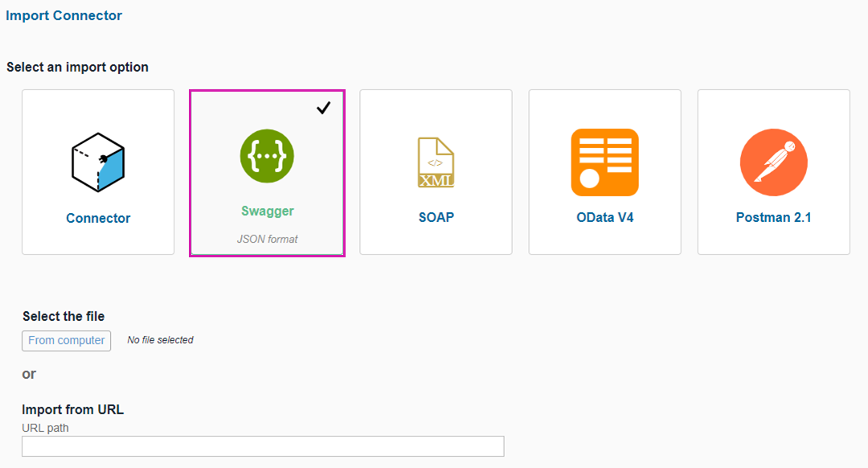This screenshot has height=468, width=868.
Task: Click the 'Select the file' label
Action: [63, 316]
